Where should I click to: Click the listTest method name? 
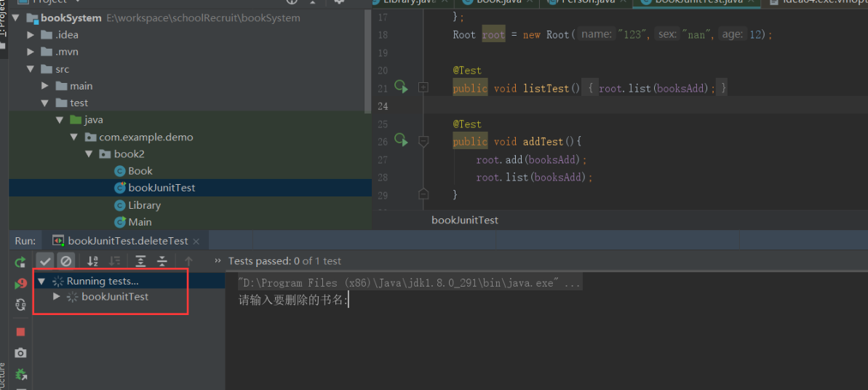coord(546,88)
